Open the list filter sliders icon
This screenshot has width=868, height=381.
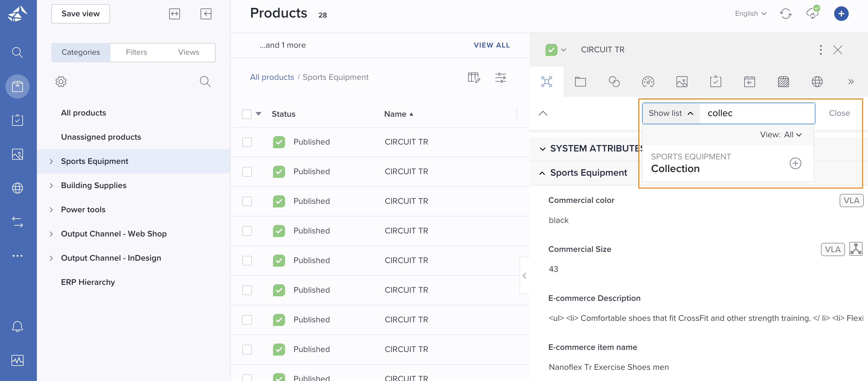click(501, 78)
